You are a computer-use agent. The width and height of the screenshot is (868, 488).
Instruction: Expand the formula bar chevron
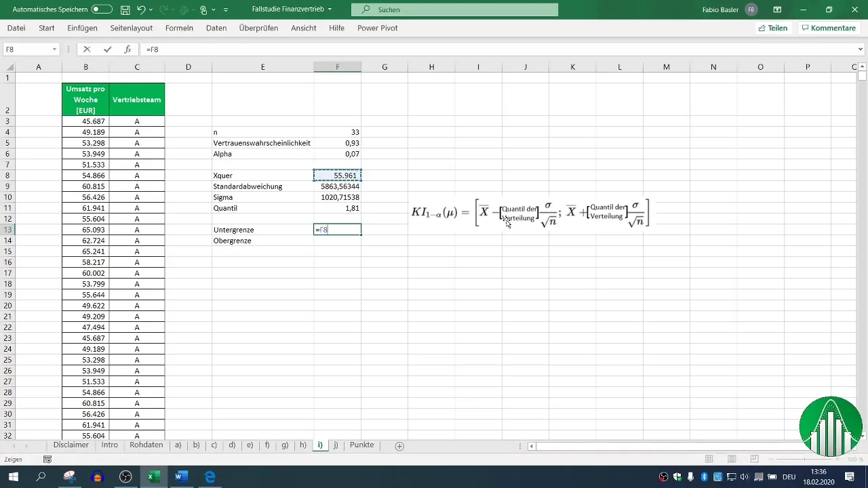coord(861,49)
